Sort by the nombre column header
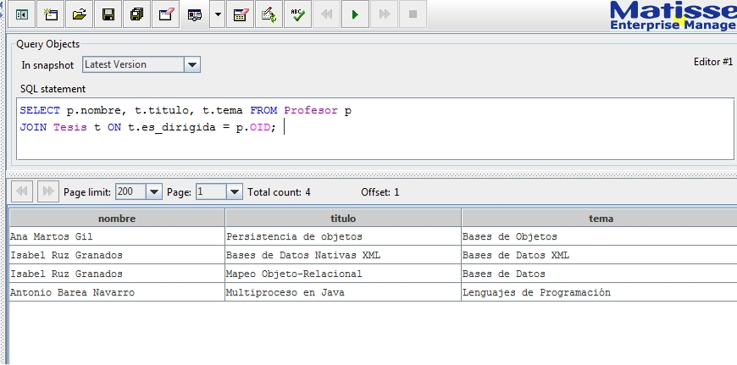The height and width of the screenshot is (365, 737). pos(117,218)
